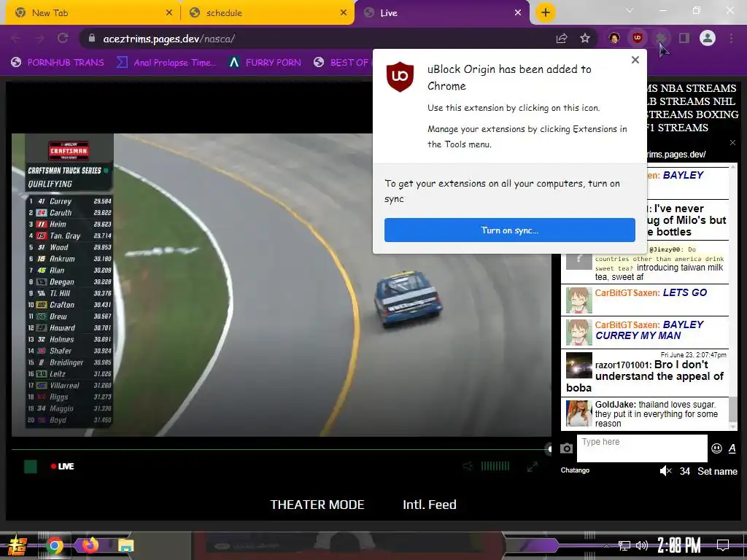Show the 34 chat participants count
Image resolution: width=747 pixels, height=560 pixels.
click(684, 471)
